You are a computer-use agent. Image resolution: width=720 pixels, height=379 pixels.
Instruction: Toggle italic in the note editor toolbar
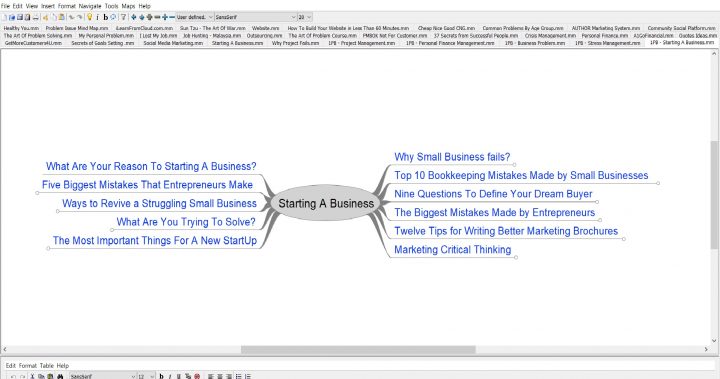pos(170,376)
